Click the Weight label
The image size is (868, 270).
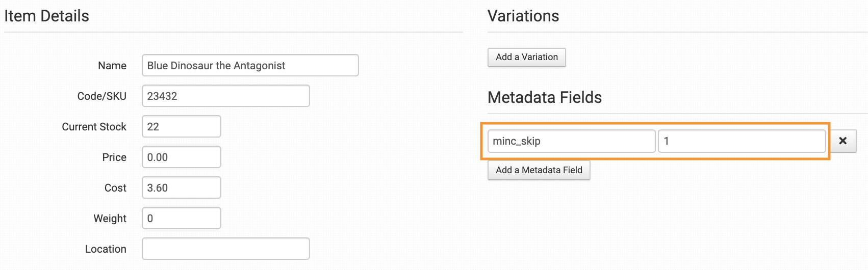(x=110, y=219)
